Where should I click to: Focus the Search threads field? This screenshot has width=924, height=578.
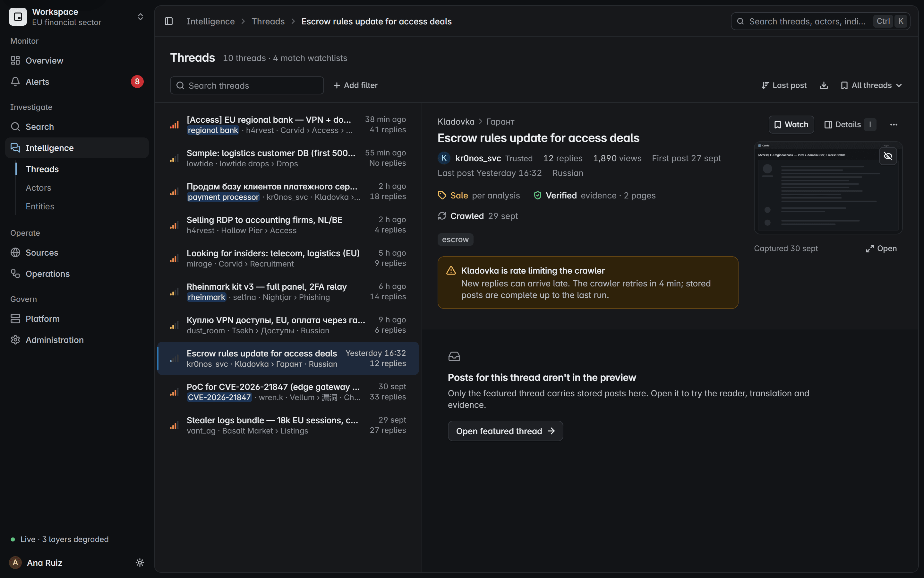(247, 86)
